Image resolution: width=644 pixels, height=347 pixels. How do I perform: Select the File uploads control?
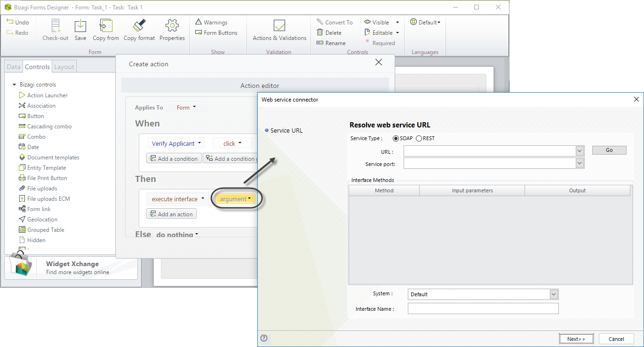(x=38, y=188)
